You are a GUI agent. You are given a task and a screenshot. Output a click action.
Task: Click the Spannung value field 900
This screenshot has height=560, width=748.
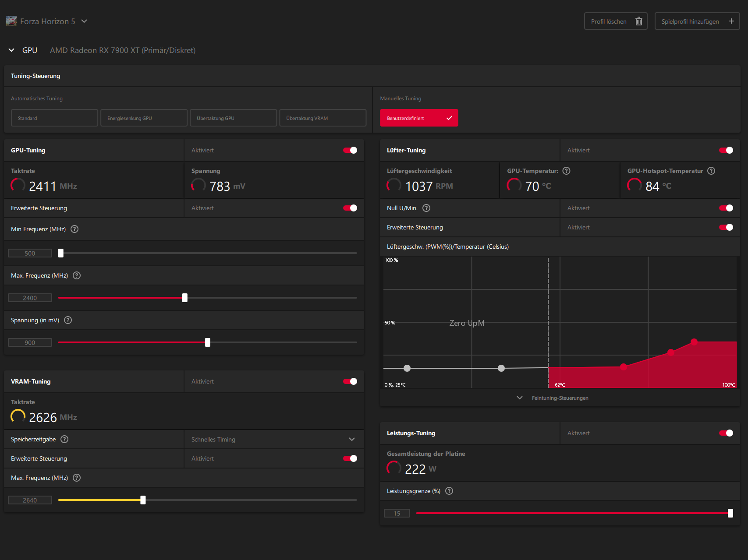pos(30,342)
